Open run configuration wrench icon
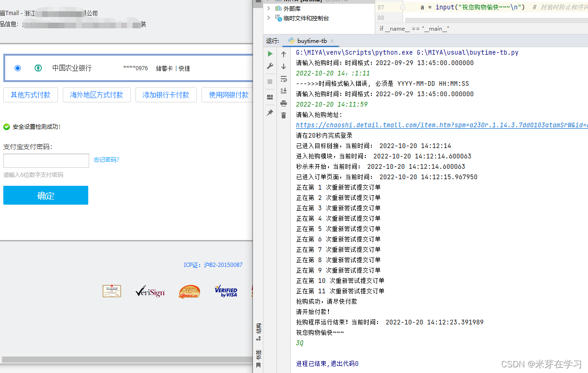Screen dimensions: 588x373 tap(270, 66)
